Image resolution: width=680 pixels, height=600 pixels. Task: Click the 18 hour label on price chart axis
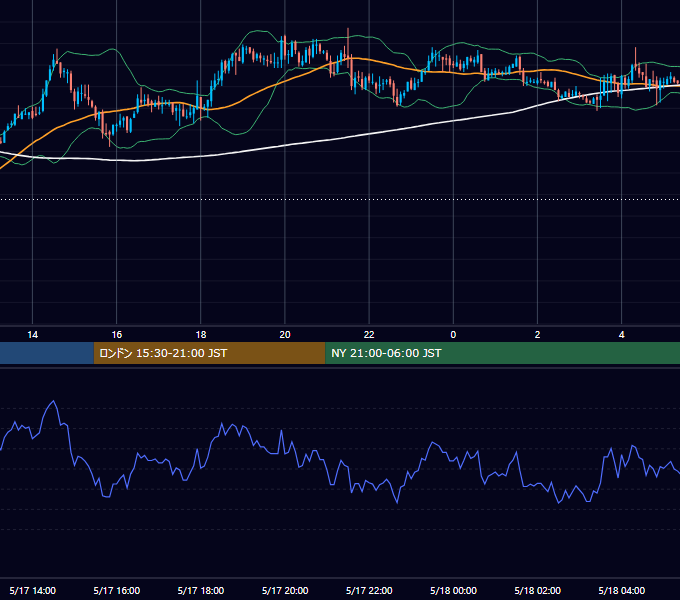[201, 335]
